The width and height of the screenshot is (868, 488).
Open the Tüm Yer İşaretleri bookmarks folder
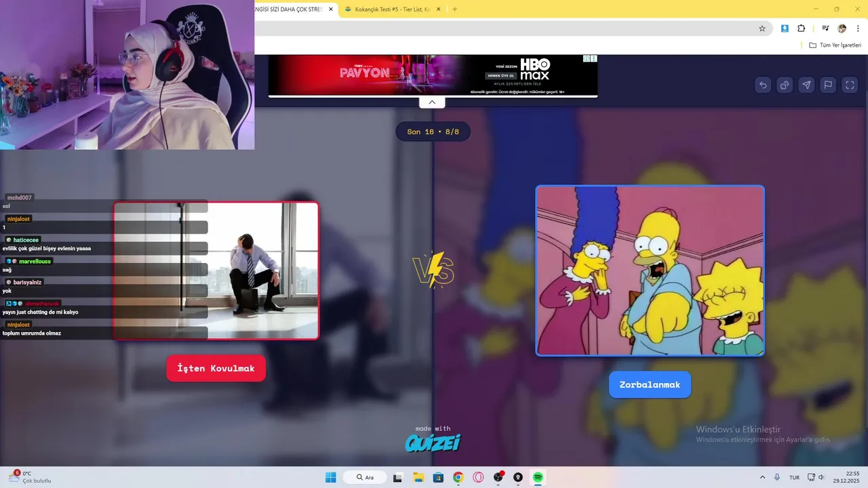(835, 45)
